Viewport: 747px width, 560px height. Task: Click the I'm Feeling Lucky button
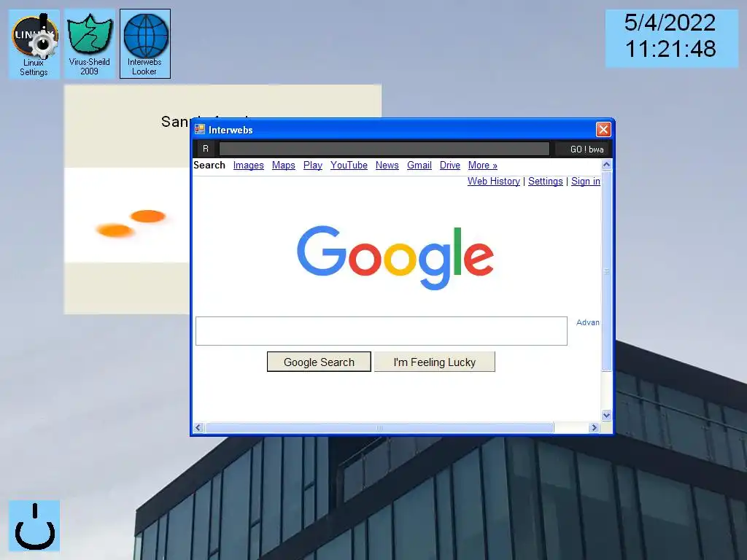(435, 362)
